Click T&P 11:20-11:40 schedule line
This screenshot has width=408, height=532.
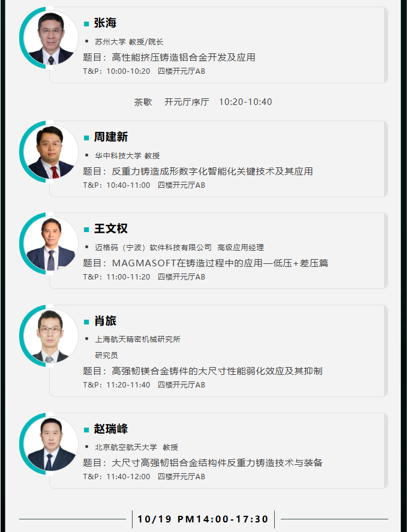[x=144, y=384]
